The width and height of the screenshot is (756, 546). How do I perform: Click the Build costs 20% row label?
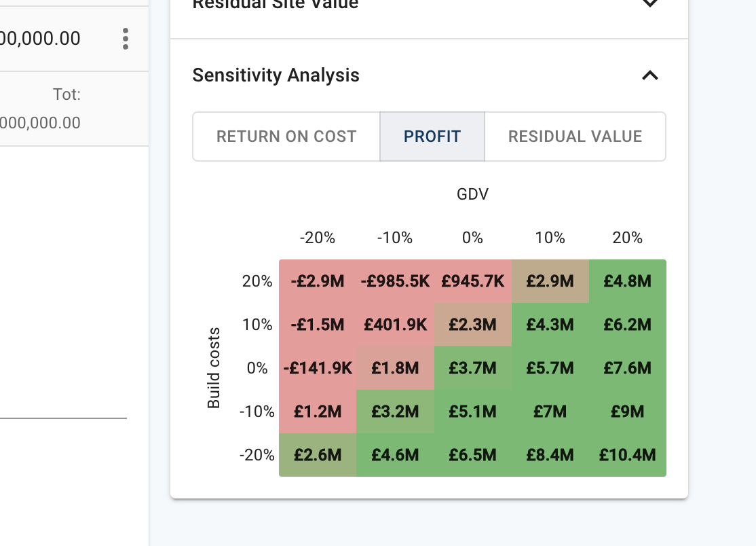coord(257,280)
